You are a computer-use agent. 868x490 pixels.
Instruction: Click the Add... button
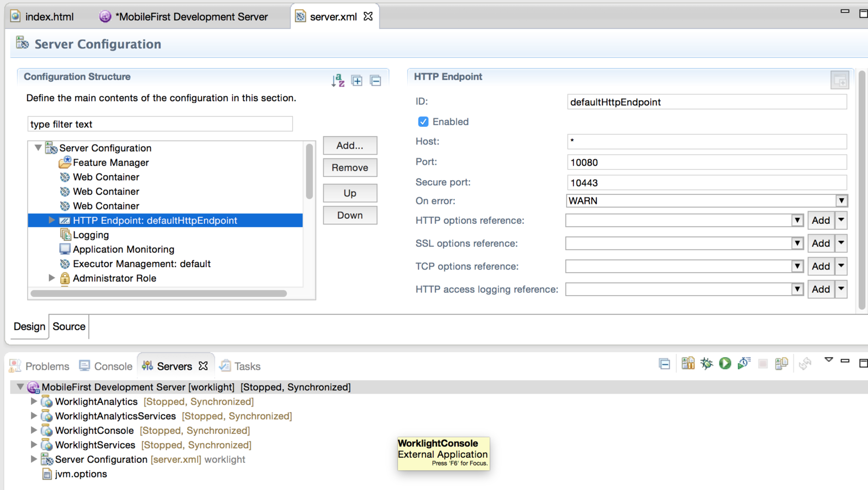pos(350,145)
